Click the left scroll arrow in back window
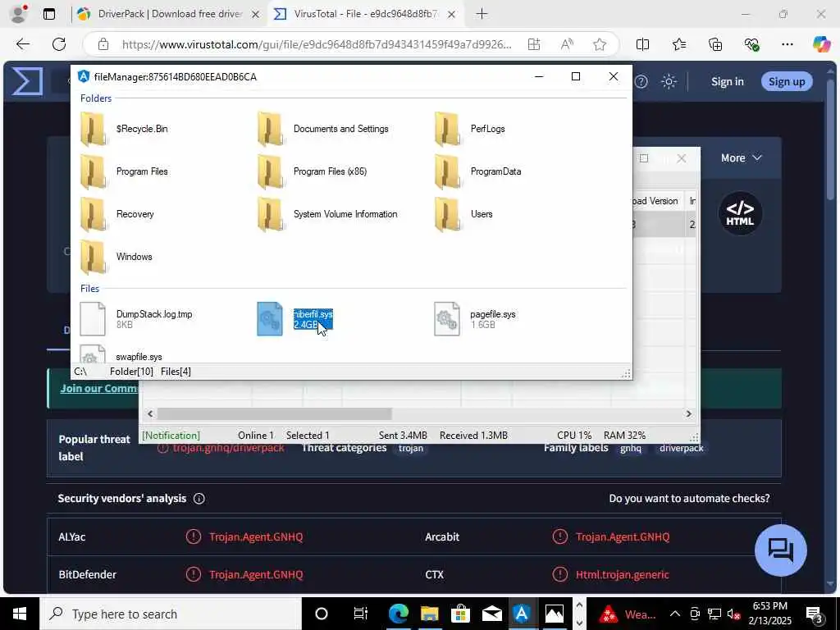Viewport: 840px width, 630px height. coord(150,413)
